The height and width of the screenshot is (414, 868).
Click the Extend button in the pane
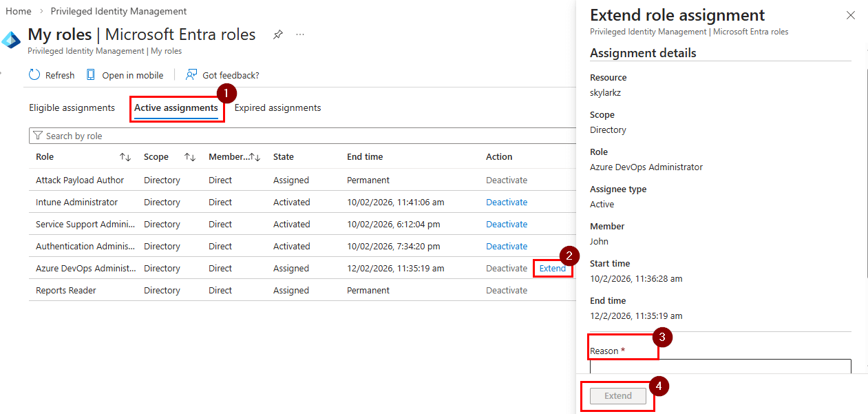[x=617, y=395]
